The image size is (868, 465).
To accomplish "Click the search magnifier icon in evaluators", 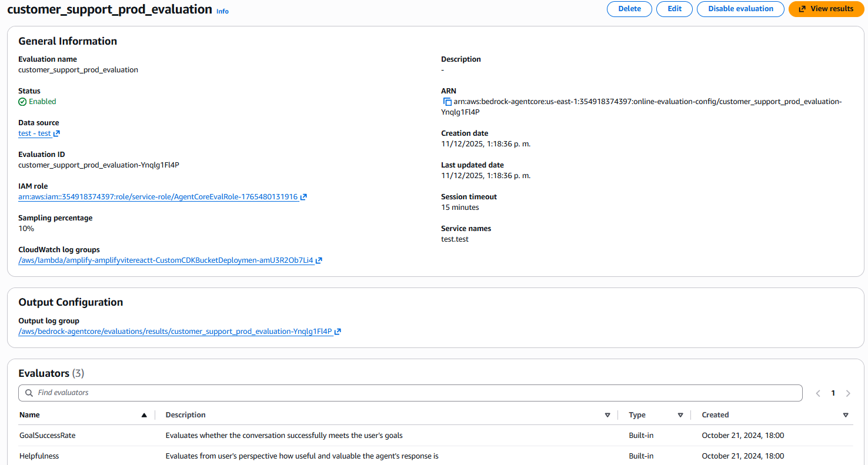I will (x=29, y=393).
